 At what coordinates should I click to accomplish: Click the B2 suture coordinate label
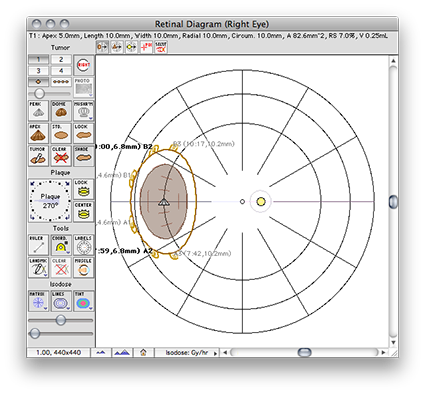[x=124, y=146]
